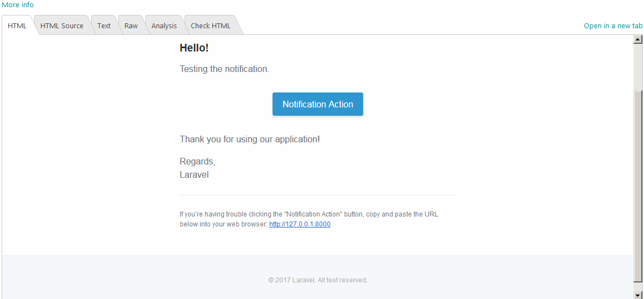Screen dimensions: 644x299
Task: Click the 'having trouble clicking' paragraph
Action: click(309, 214)
